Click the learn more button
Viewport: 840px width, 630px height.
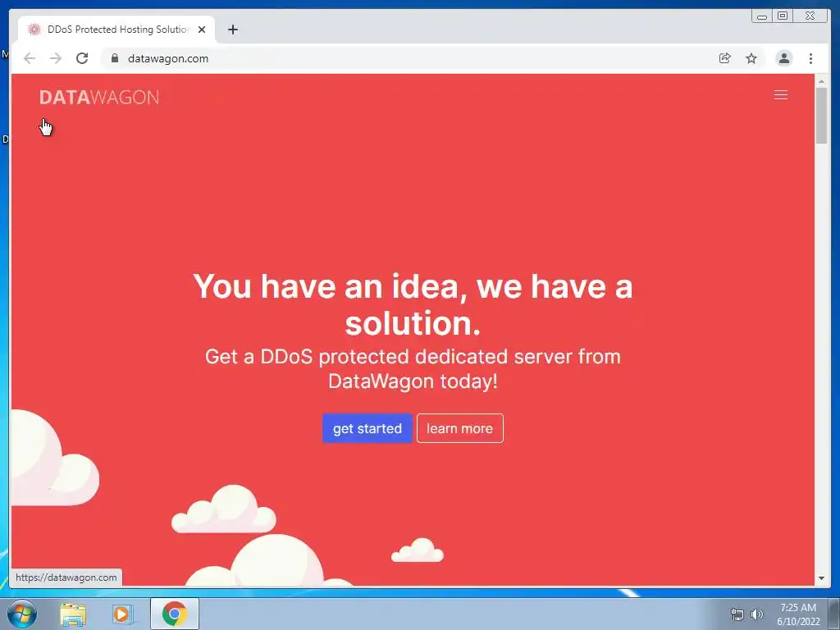[x=459, y=428]
